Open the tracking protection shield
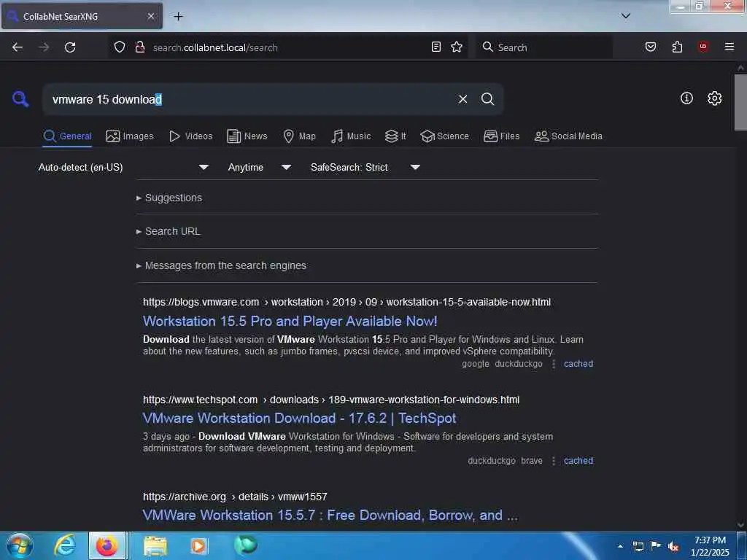This screenshot has height=560, width=747. [119, 47]
